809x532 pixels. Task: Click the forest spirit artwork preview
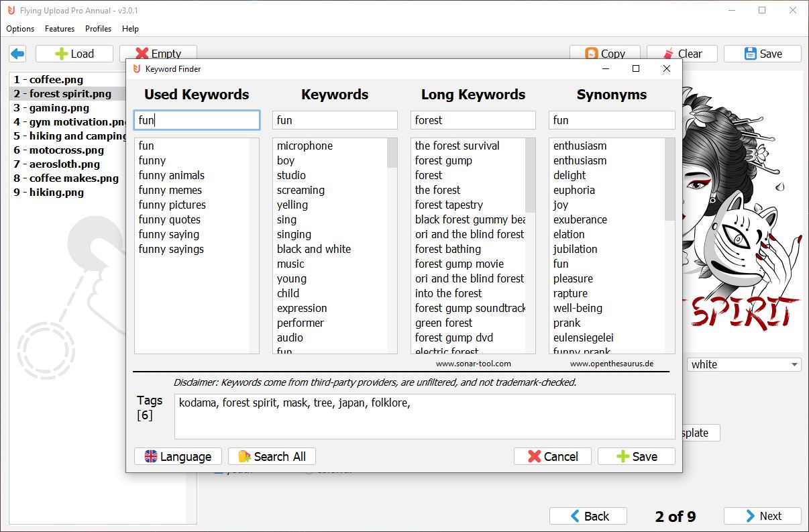click(742, 211)
